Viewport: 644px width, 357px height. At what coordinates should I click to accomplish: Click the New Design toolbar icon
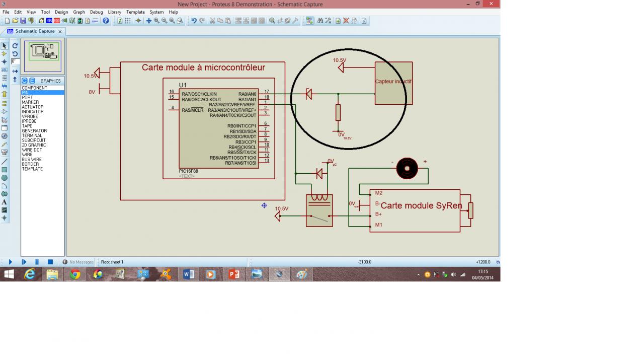click(x=7, y=21)
